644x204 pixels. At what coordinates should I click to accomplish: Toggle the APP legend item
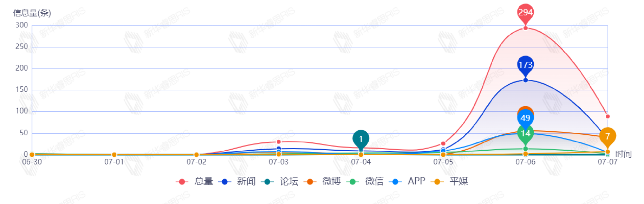tap(407, 181)
